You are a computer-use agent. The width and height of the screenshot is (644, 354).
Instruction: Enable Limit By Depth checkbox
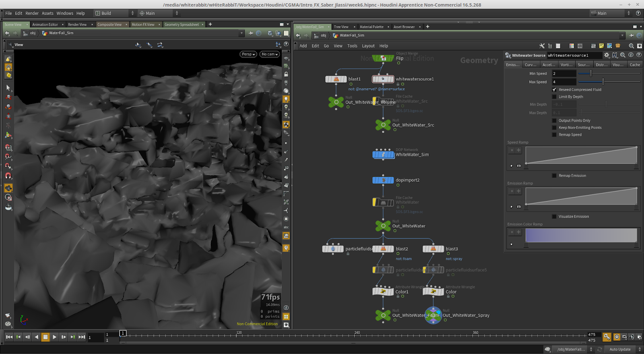pos(554,97)
